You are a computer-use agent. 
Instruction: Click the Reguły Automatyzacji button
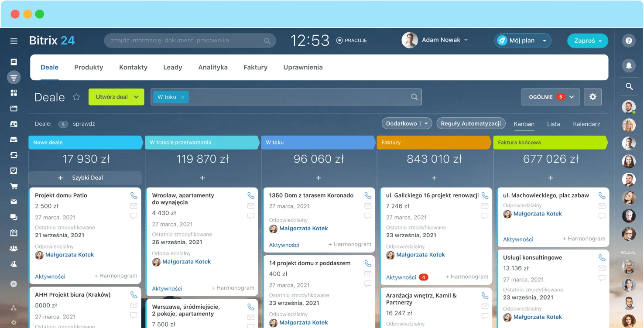(x=471, y=123)
